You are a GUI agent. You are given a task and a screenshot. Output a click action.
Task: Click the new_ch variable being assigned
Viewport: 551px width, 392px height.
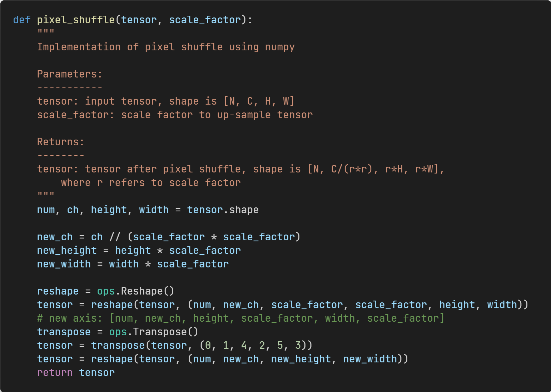[x=55, y=237]
